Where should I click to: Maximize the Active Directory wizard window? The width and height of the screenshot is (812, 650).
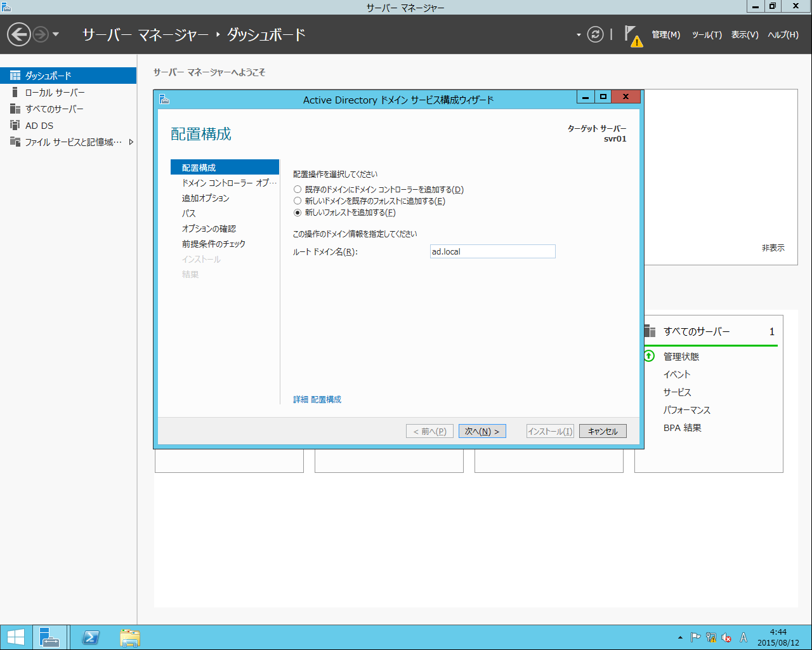(603, 96)
